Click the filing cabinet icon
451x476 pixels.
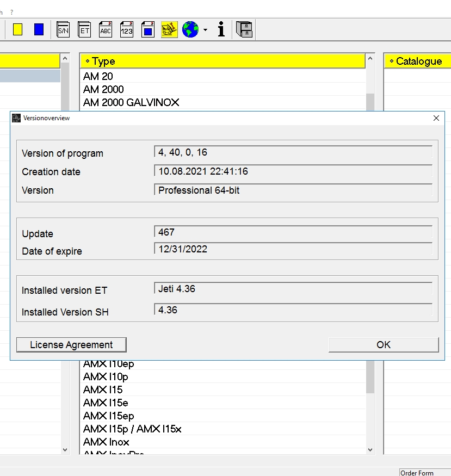[244, 29]
